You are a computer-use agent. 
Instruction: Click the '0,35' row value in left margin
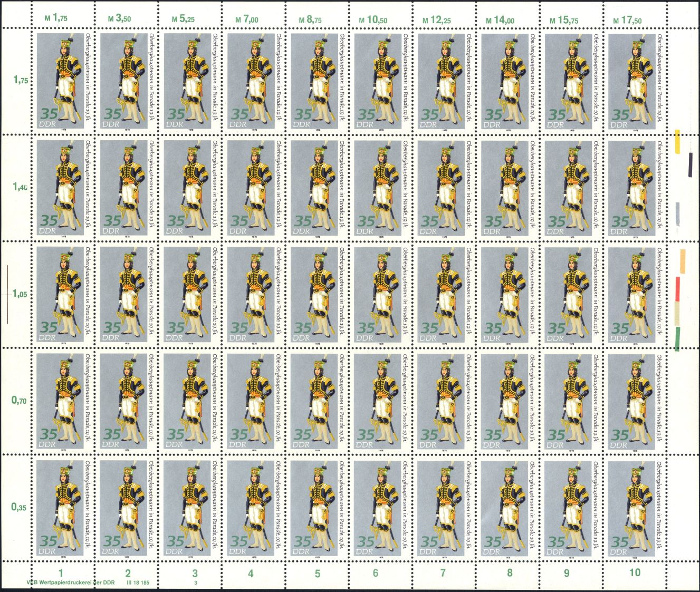point(20,507)
